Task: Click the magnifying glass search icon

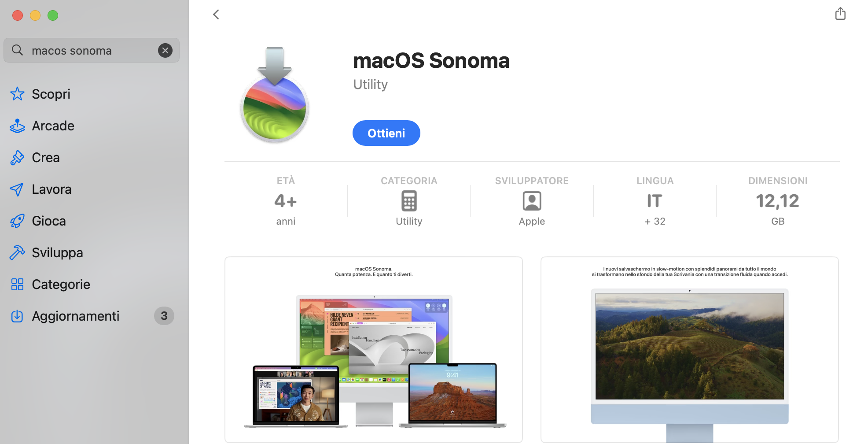Action: click(17, 50)
